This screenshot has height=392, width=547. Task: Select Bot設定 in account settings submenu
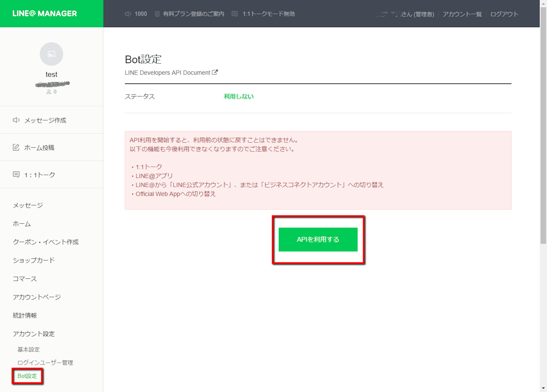(x=27, y=376)
